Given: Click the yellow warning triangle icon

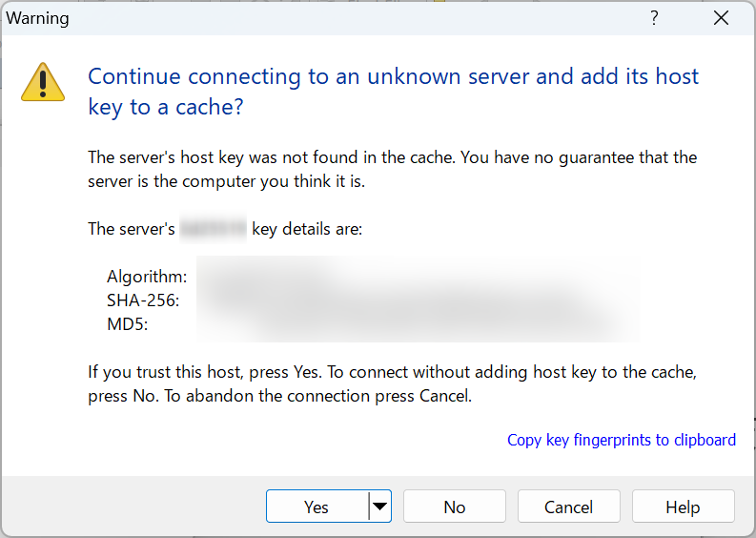Looking at the screenshot, I should coord(43,82).
